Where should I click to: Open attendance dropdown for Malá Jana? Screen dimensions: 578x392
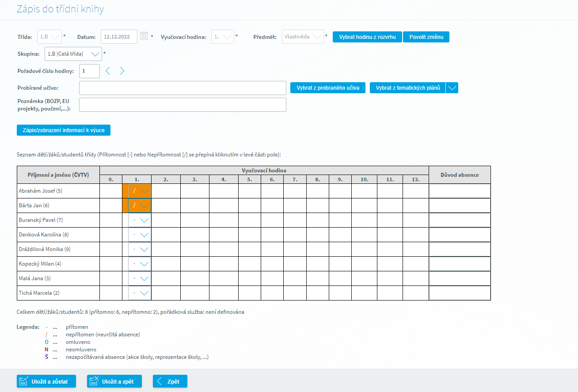pyautogui.click(x=144, y=278)
